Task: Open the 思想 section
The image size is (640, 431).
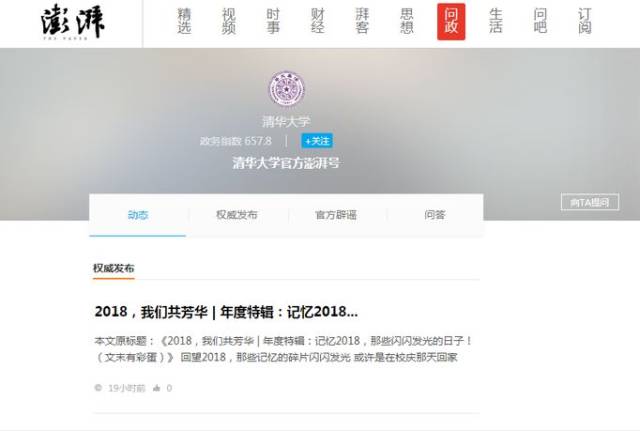Action: 407,21
